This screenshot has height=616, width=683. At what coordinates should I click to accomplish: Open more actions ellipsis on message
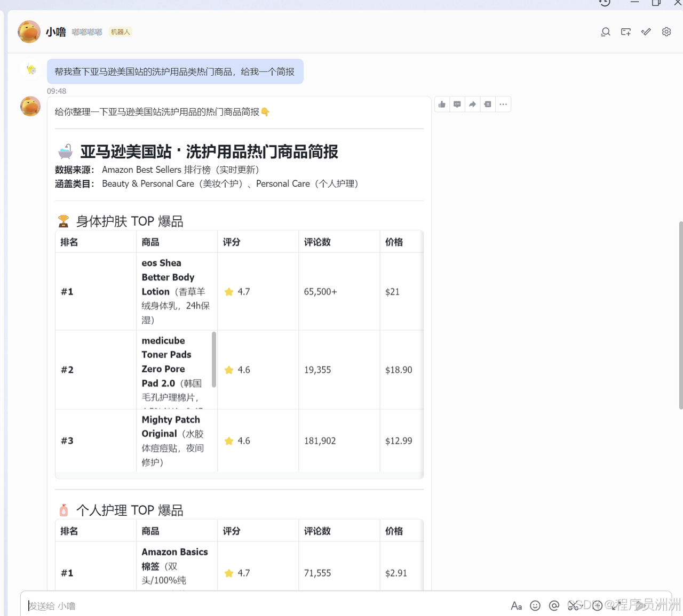503,105
